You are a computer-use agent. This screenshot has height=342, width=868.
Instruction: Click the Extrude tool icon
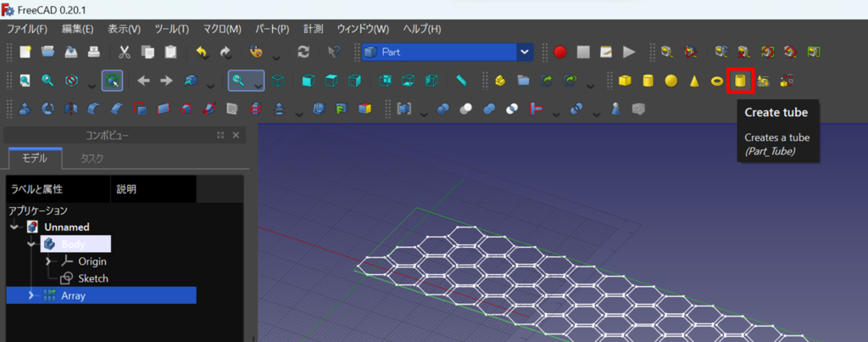(25, 109)
